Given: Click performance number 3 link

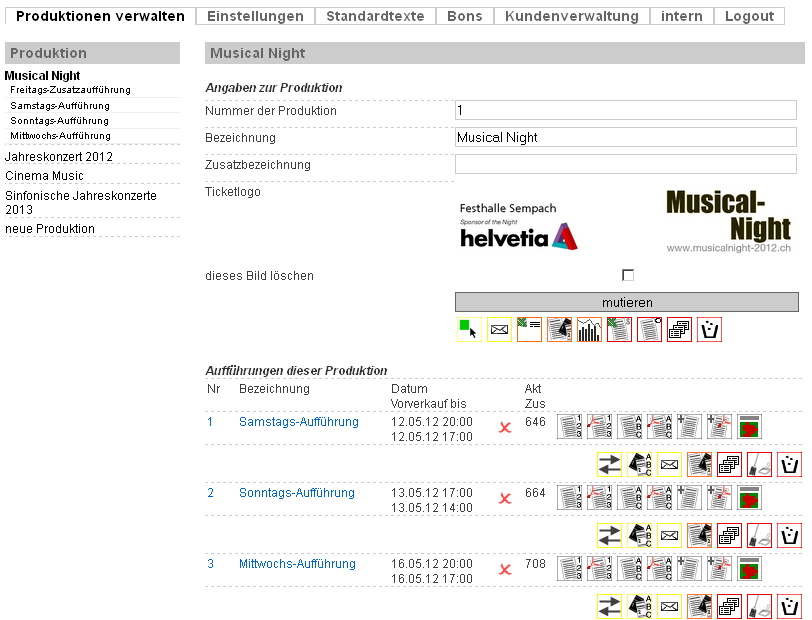Looking at the screenshot, I should 210,564.
